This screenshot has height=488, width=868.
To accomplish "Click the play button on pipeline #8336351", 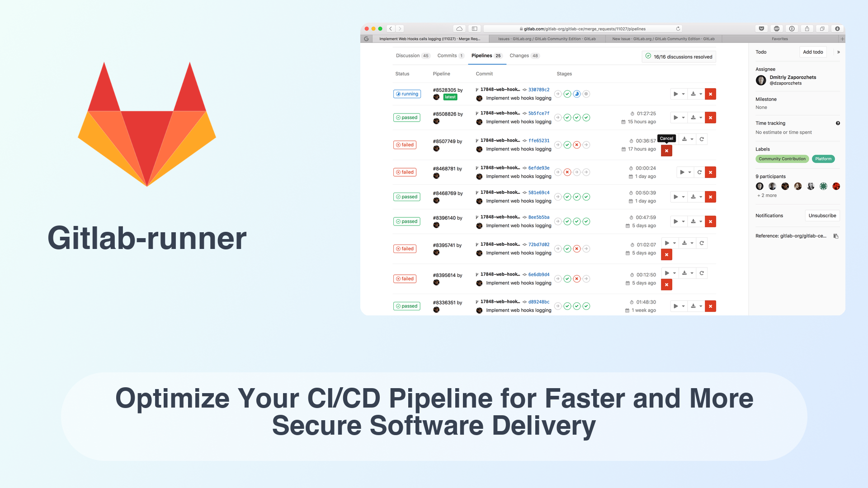I will coord(675,305).
